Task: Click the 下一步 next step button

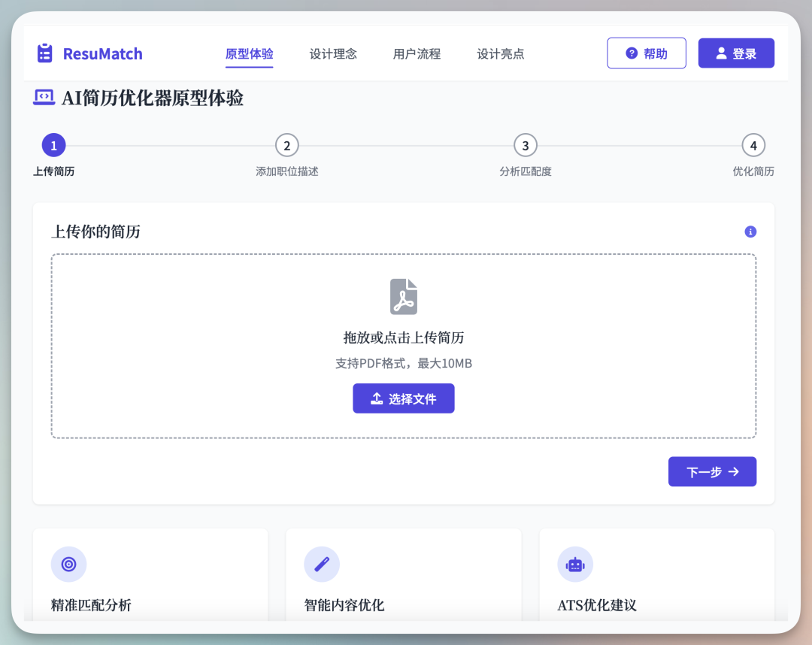Action: (x=712, y=471)
